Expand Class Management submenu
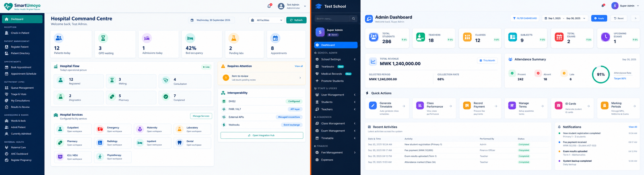The width and height of the screenshot is (644, 175). [355, 123]
